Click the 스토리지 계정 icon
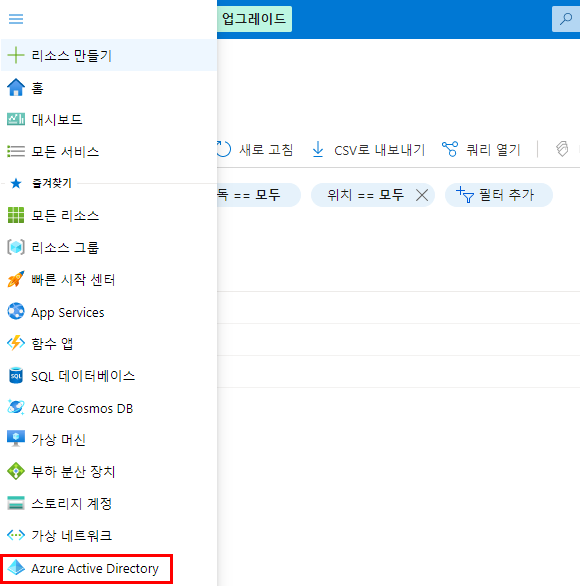This screenshot has width=580, height=586. click(x=16, y=503)
